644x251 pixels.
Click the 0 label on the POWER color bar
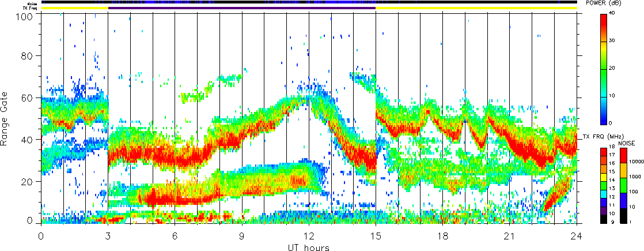point(618,124)
